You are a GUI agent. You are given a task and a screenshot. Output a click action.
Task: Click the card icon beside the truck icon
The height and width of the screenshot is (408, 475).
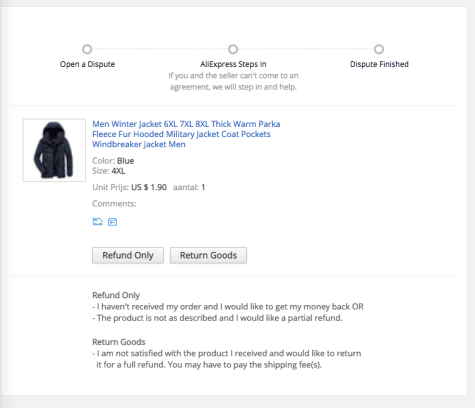click(113, 222)
